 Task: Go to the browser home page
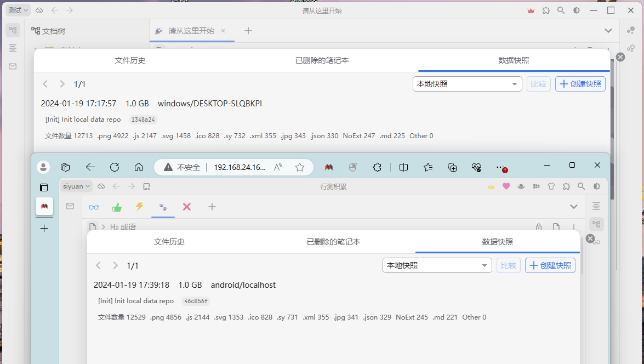click(x=139, y=167)
